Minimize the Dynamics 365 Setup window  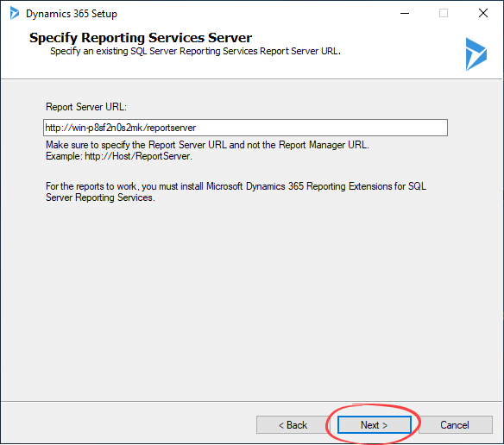point(405,14)
